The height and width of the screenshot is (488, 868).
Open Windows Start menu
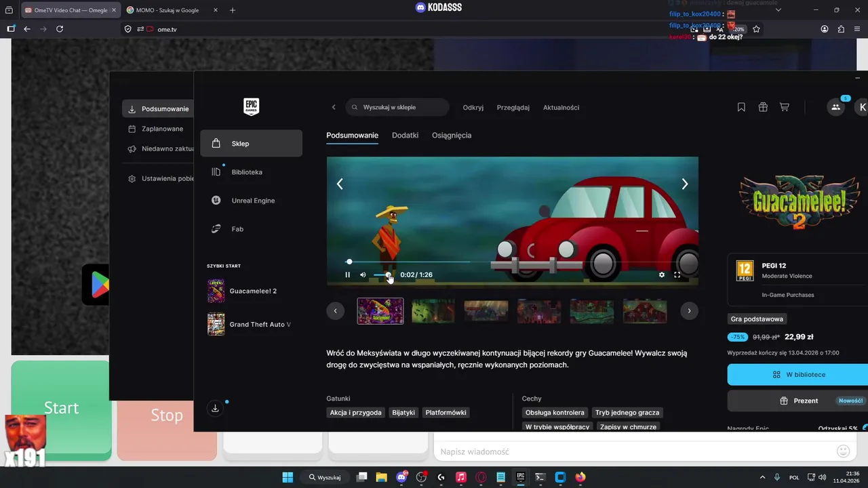[x=288, y=477]
